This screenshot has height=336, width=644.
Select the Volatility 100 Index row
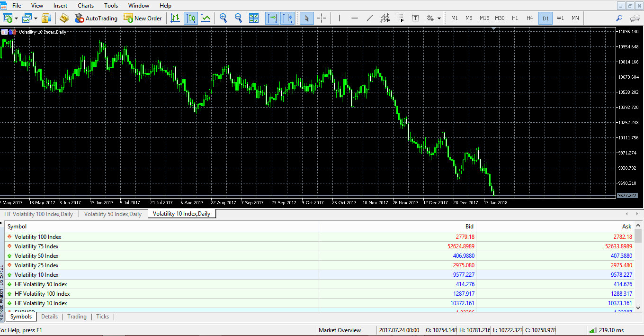click(x=320, y=237)
